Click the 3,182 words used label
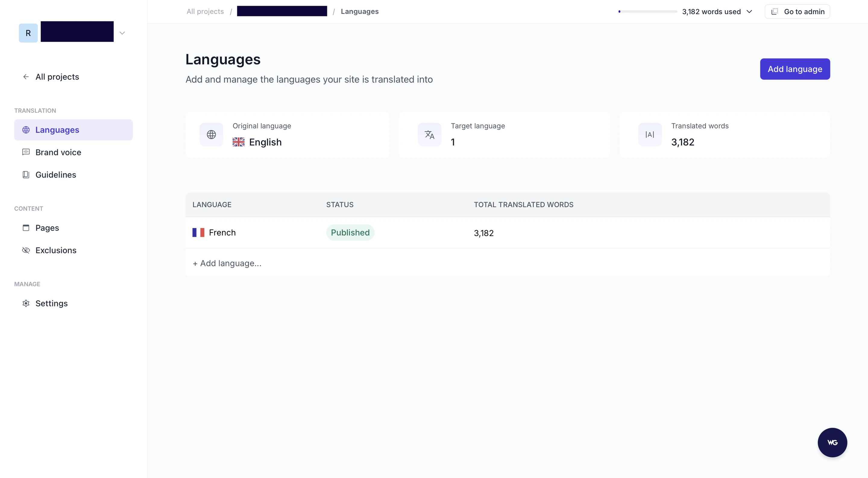 (711, 11)
